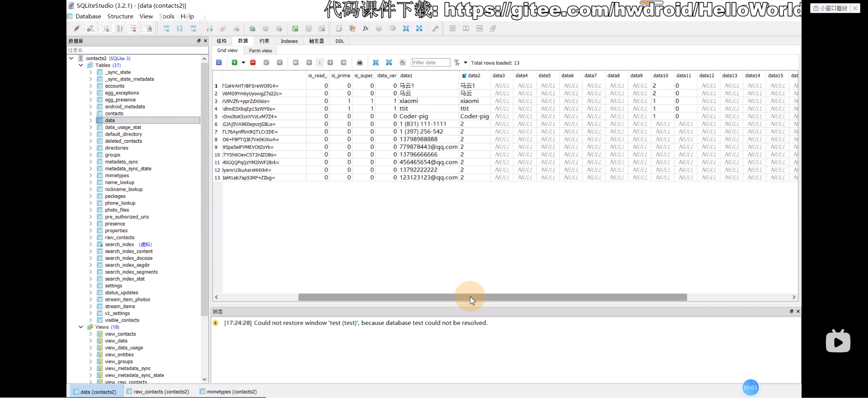Open the filter mode dropdown arrow
The width and height of the screenshot is (868, 398).
465,62
